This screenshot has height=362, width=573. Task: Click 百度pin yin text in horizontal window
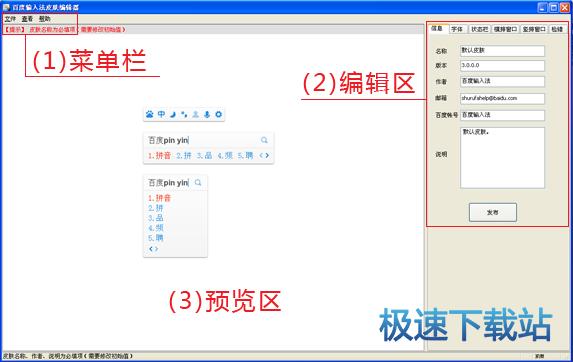click(168, 140)
